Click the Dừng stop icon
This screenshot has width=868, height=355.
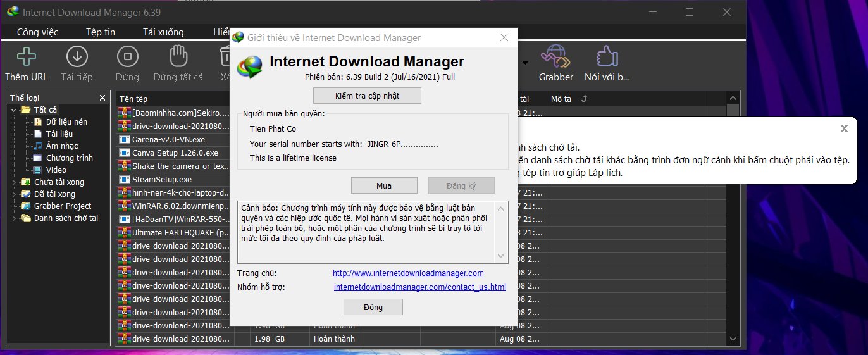127,56
